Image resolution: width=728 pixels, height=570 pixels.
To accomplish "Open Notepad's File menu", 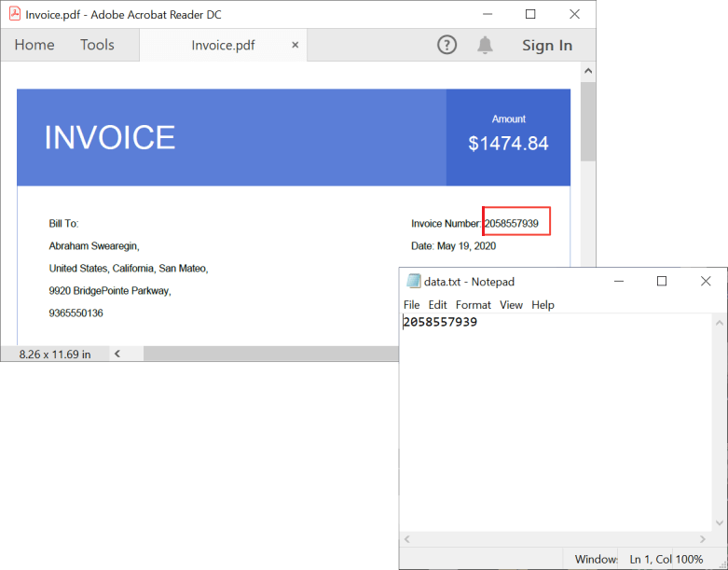I will 412,305.
